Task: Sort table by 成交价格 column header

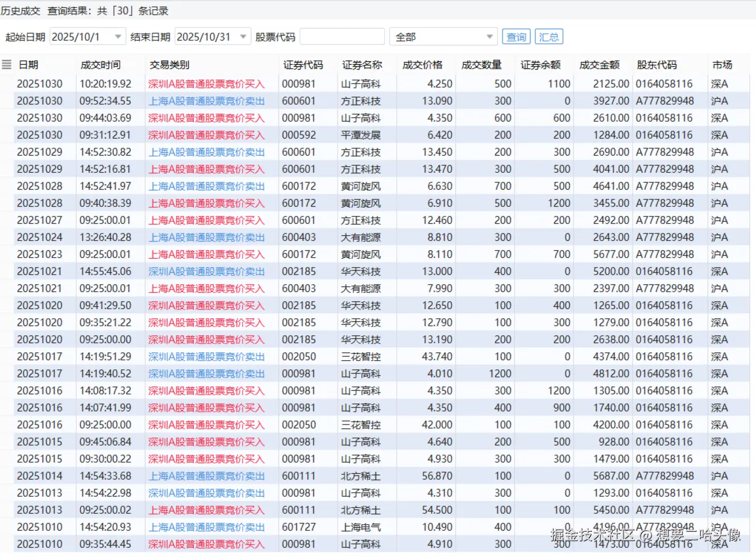Action: tap(423, 64)
